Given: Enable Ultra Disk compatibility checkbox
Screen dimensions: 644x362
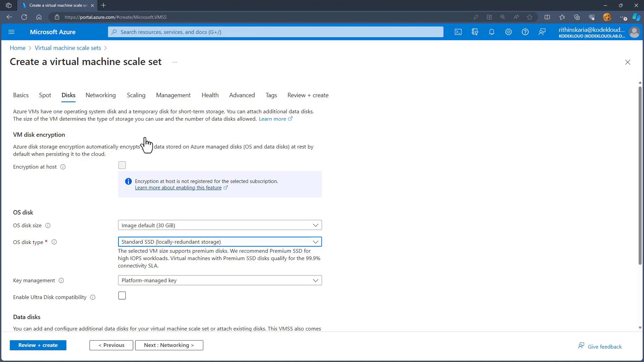Looking at the screenshot, I should [x=122, y=296].
